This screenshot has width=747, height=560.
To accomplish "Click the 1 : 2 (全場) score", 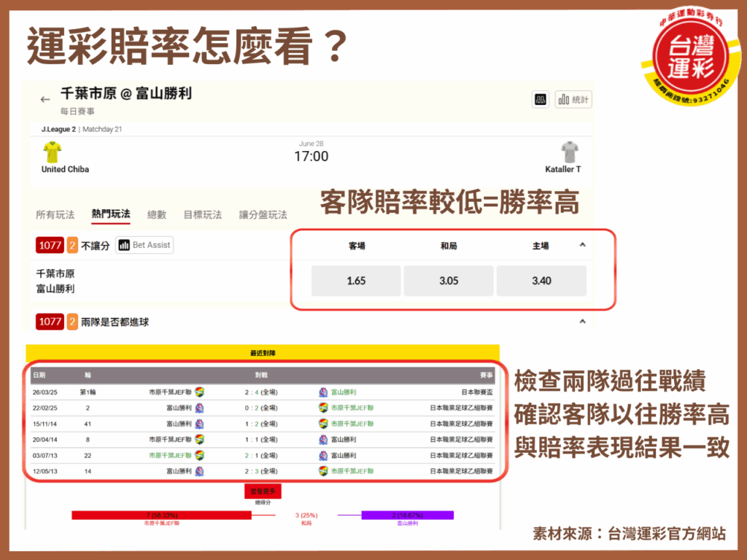I will click(x=261, y=424).
